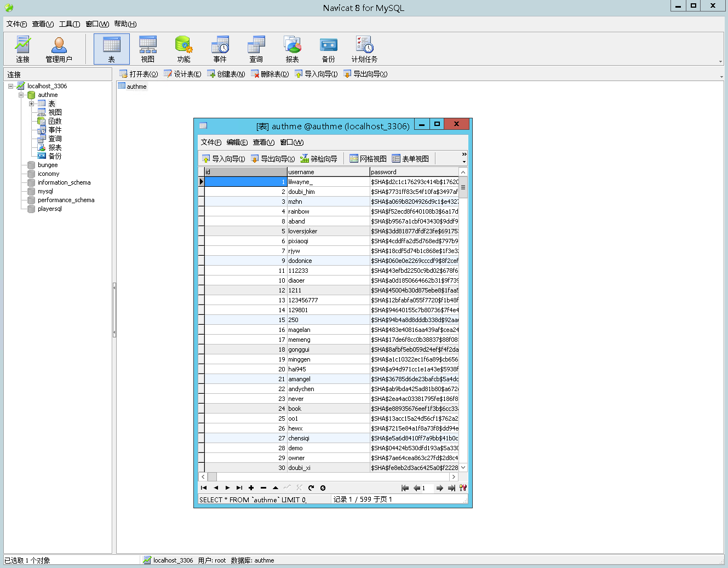Viewport: 728px width, 568px height.
Task: Go to the first record in navigation bar
Action: pyautogui.click(x=204, y=487)
